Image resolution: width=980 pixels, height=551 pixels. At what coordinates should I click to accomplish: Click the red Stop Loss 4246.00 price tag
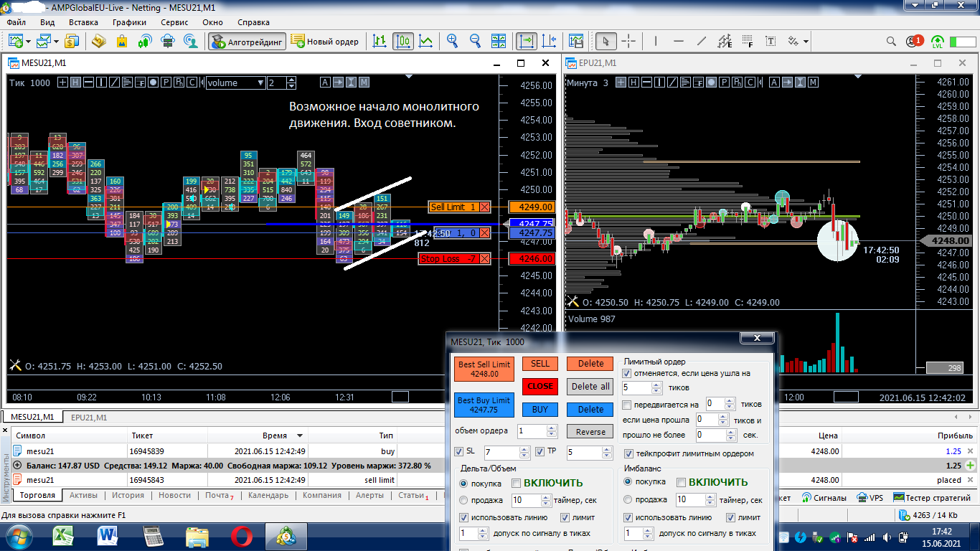[x=532, y=259]
